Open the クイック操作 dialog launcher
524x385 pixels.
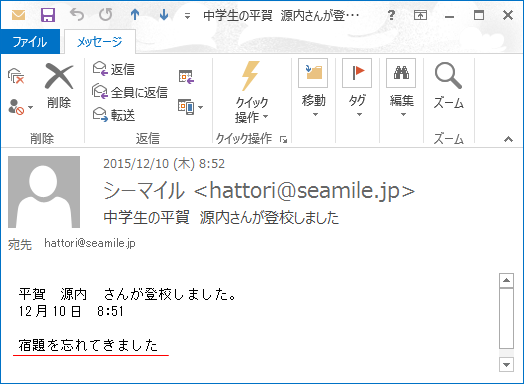(284, 139)
